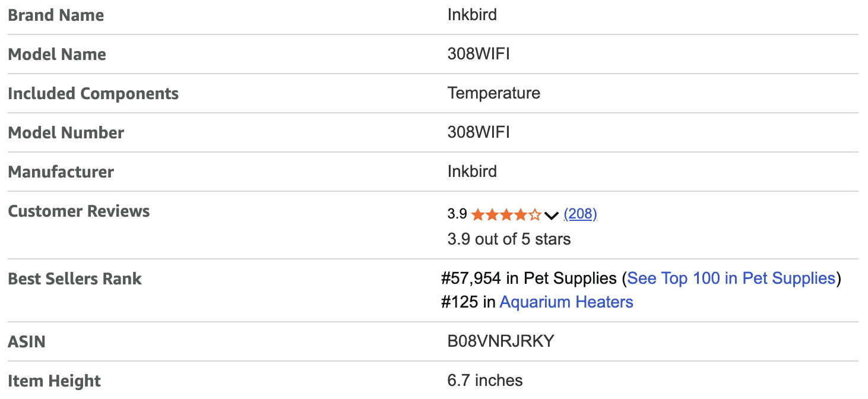Open See Top 100 in Pet Supplies
This screenshot has width=868, height=399.
[x=731, y=278]
